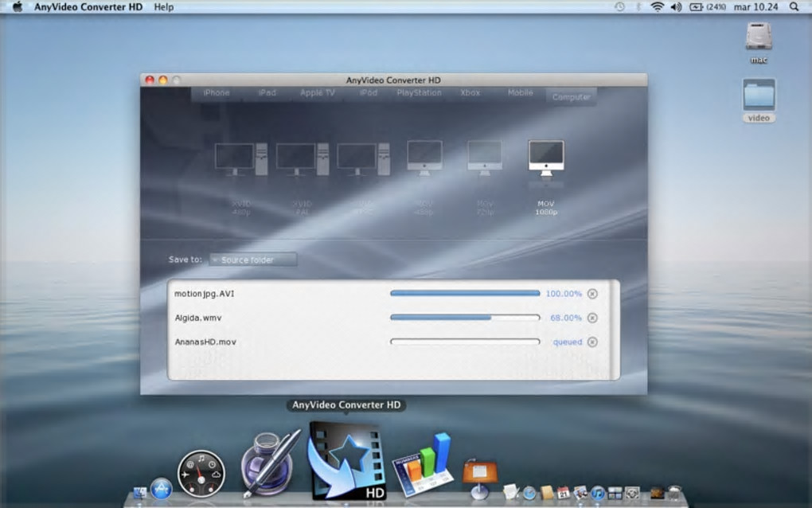Click the AnanasHD.mov empty progress bar
812x508 pixels.
click(465, 342)
